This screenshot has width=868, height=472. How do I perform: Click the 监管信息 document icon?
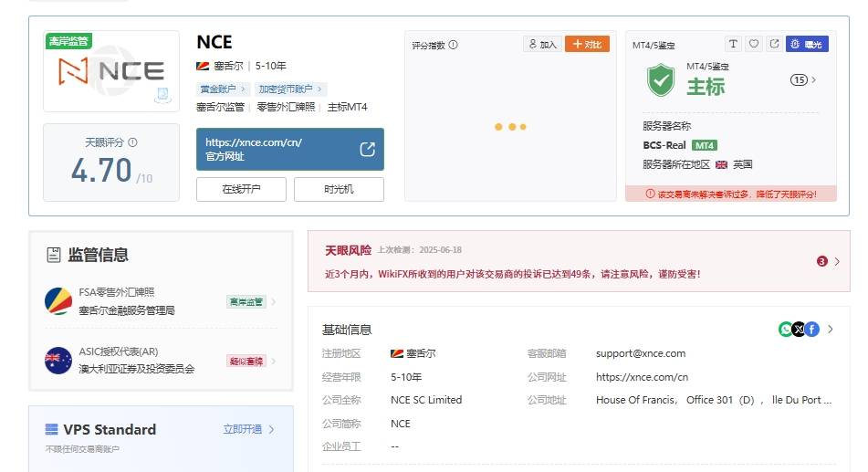click(x=54, y=255)
